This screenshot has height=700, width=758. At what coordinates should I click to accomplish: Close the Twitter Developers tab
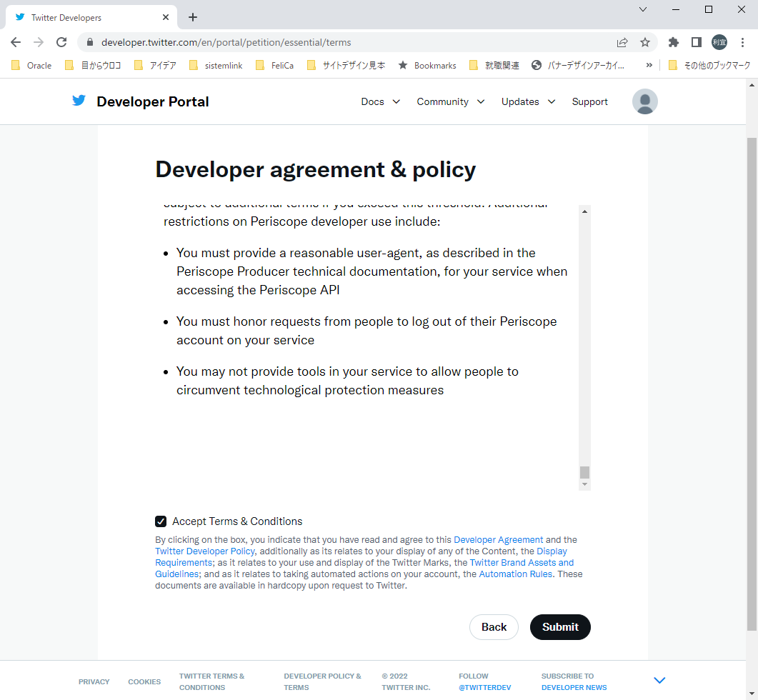(166, 17)
